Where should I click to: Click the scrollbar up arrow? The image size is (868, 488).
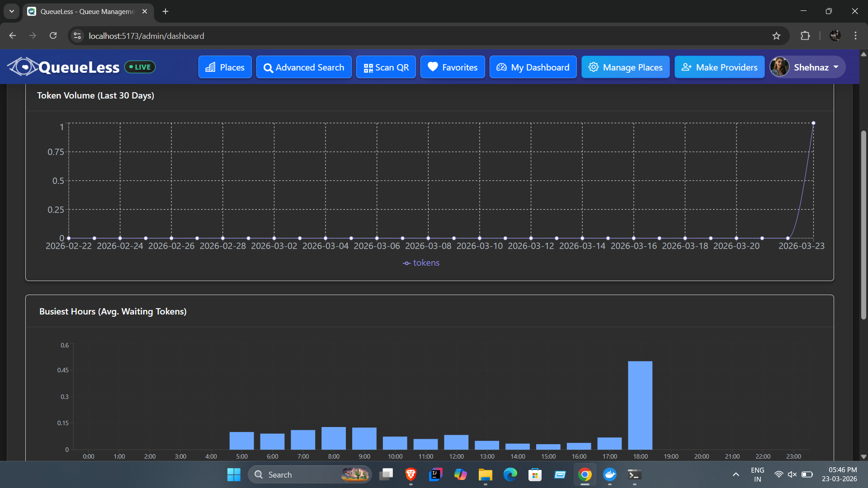tap(863, 54)
